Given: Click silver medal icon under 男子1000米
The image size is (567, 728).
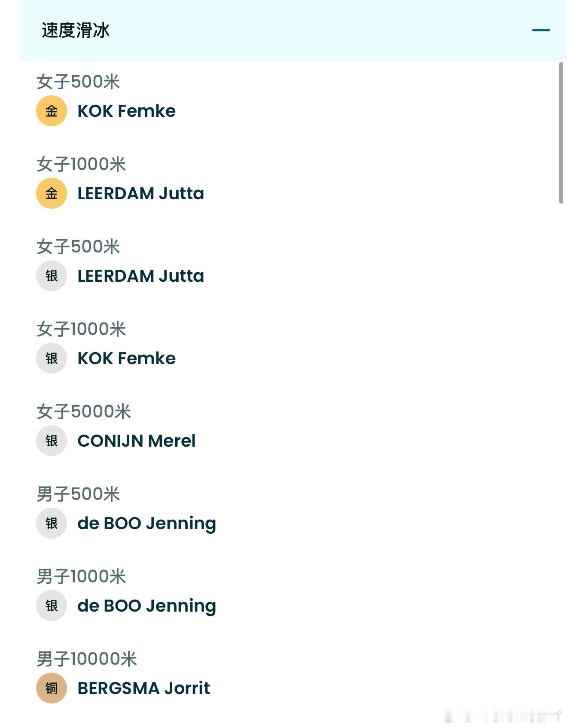Looking at the screenshot, I should [x=52, y=606].
